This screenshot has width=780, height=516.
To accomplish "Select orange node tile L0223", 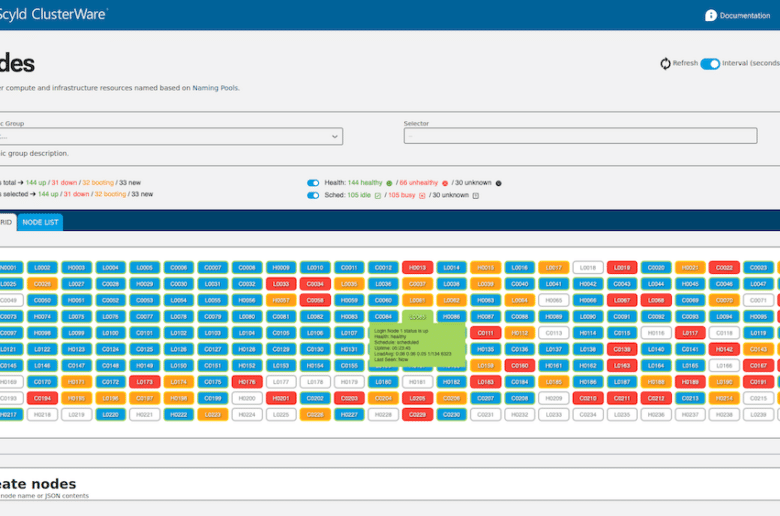I will coord(212,414).
